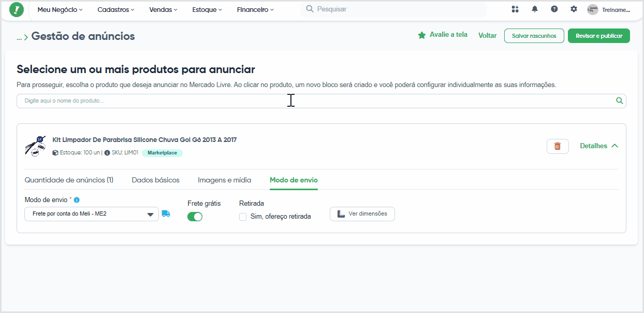Click the Marketplace badge
644x313 pixels.
[x=162, y=153]
